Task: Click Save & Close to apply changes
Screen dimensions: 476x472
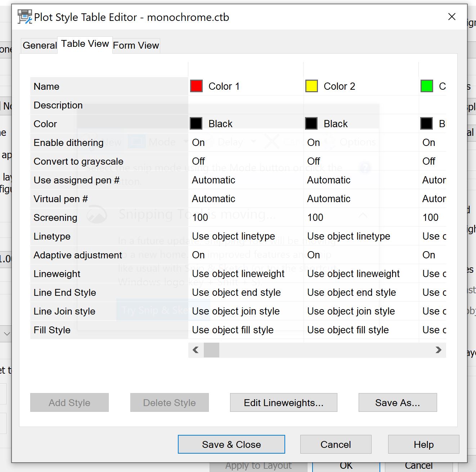Action: [x=232, y=444]
